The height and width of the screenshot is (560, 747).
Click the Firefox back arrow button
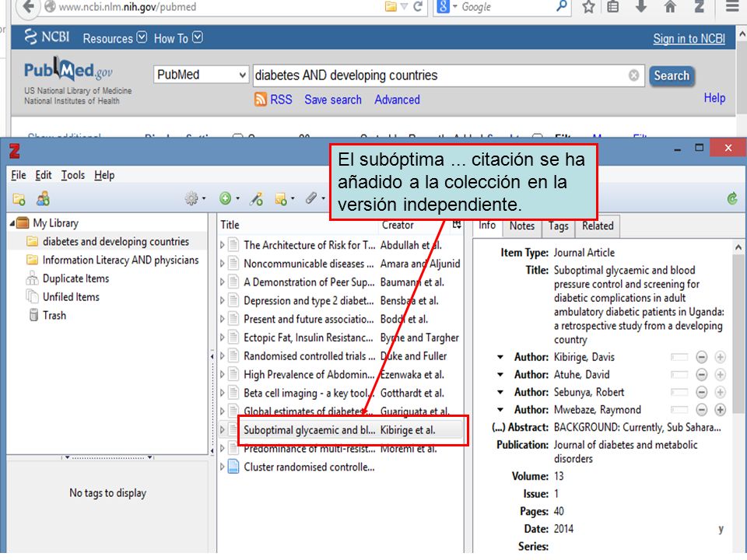click(x=28, y=7)
